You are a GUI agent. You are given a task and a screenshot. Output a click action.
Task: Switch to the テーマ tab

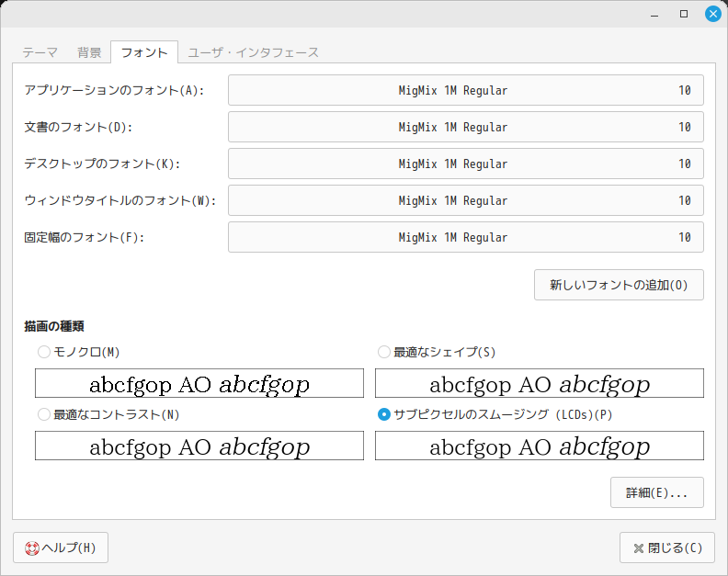click(40, 52)
